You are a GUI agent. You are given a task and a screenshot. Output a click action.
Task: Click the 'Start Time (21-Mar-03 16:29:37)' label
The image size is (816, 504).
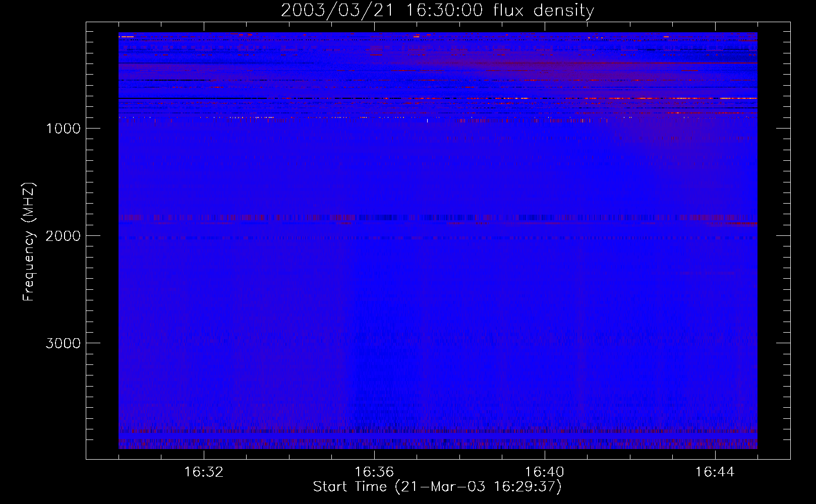coord(437,487)
